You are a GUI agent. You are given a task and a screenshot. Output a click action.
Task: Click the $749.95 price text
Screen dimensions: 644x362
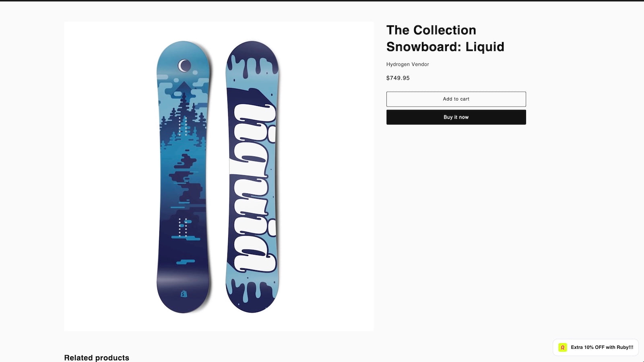(x=398, y=78)
